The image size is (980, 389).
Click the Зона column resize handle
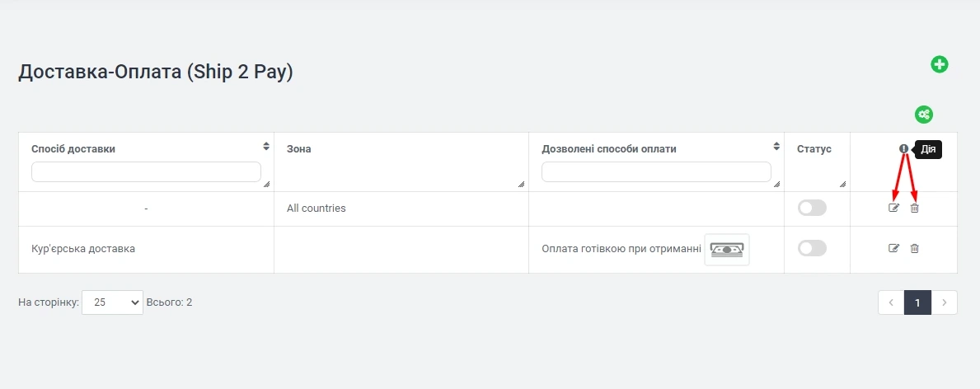tap(523, 185)
